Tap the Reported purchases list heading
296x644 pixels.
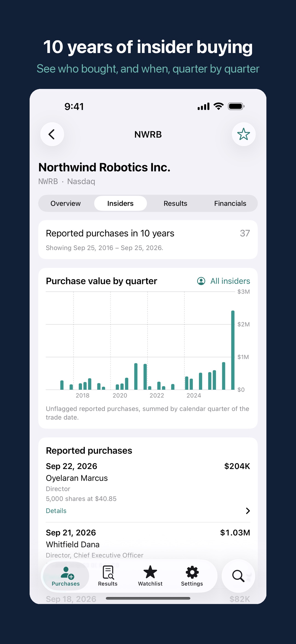tap(89, 451)
